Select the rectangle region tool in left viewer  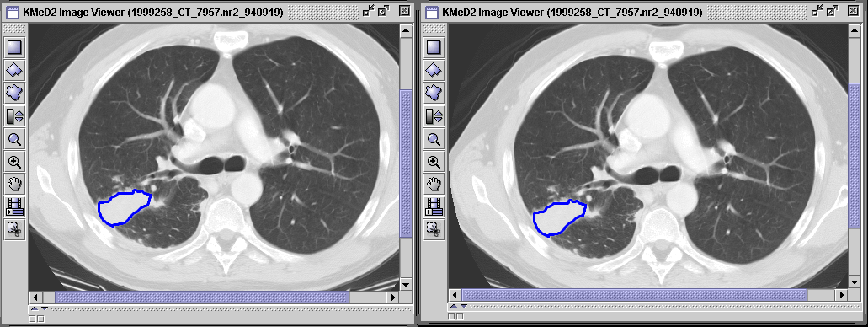14,47
